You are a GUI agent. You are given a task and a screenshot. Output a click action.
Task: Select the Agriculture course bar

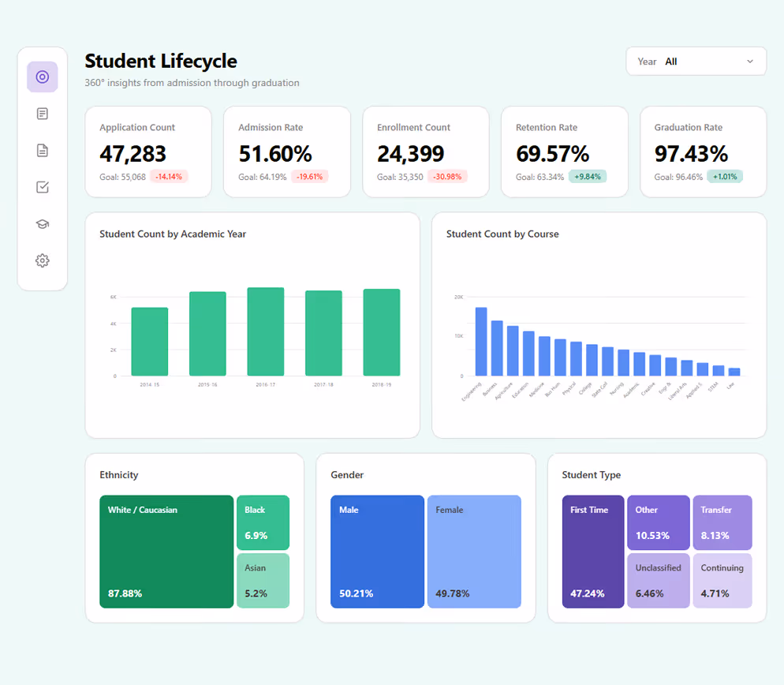(513, 351)
